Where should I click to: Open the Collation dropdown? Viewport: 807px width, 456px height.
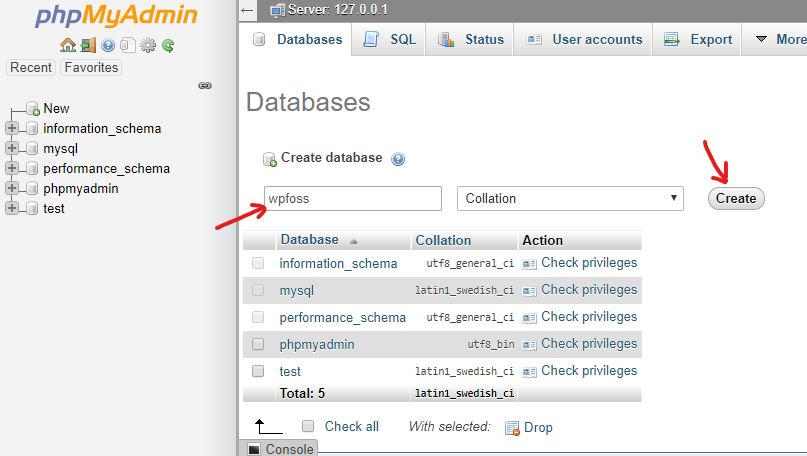(x=570, y=199)
